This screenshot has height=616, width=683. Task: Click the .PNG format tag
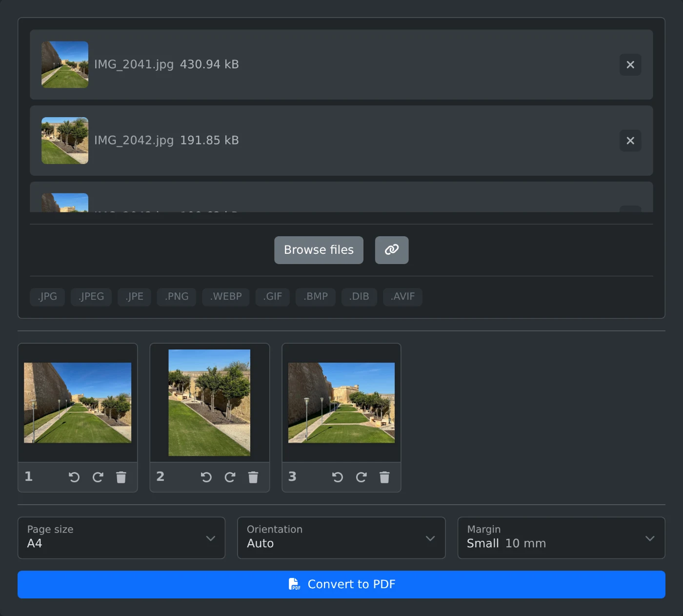pos(177,297)
